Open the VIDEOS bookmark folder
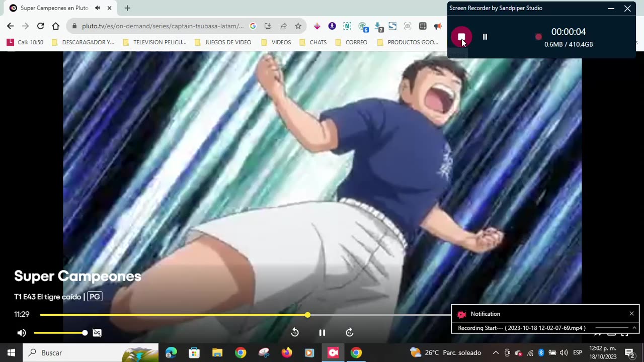This screenshot has width=644, height=362. tap(276, 42)
